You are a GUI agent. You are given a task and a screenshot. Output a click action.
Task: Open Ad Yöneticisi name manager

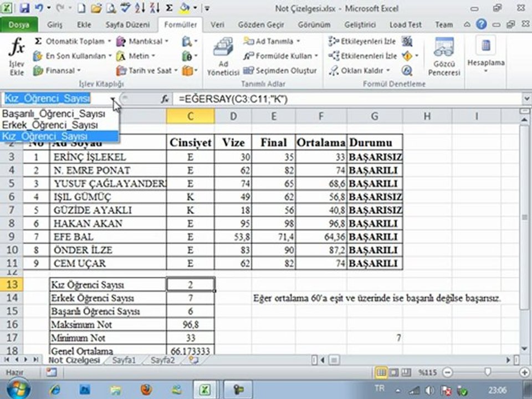[223, 56]
